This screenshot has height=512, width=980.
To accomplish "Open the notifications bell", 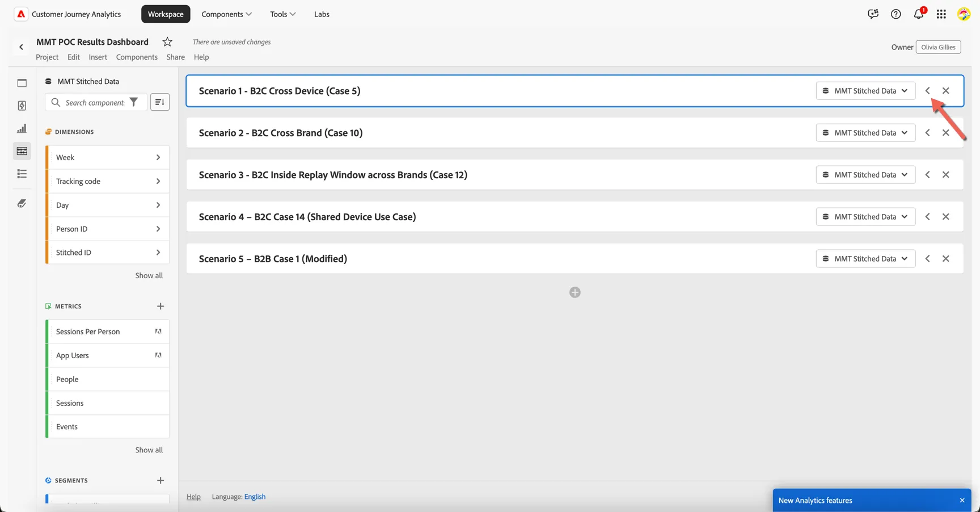I will click(x=919, y=14).
